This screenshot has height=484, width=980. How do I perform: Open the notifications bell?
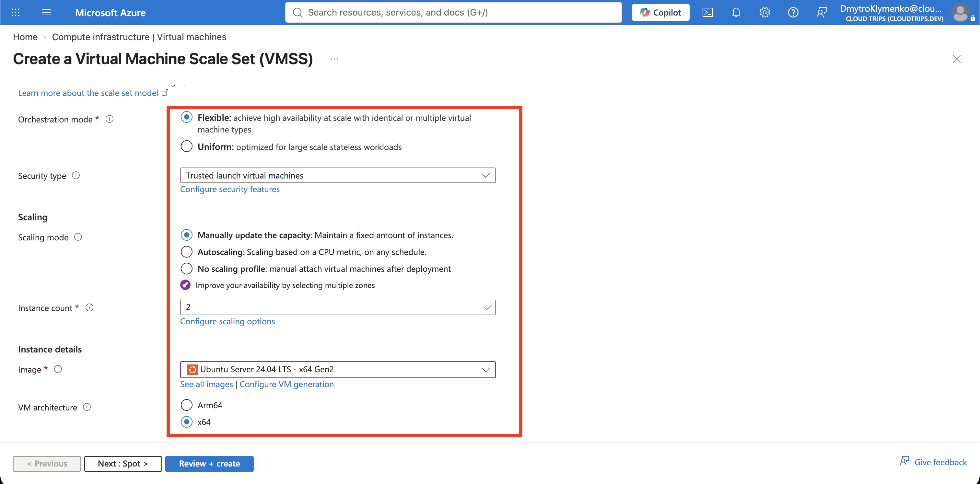[736, 13]
